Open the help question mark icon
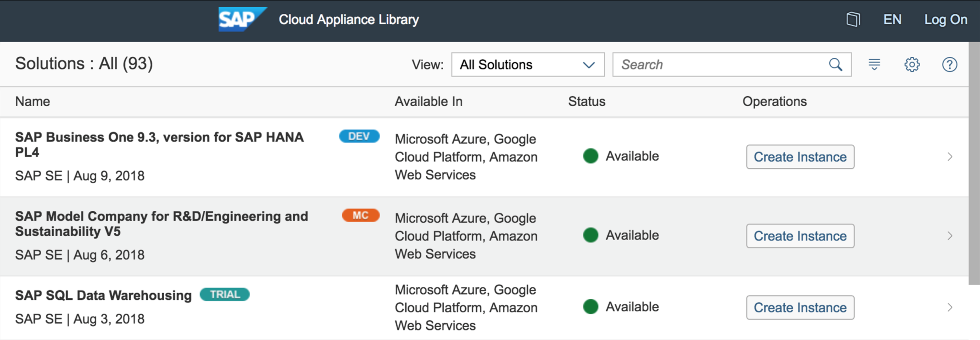The image size is (980, 340). coord(950,64)
